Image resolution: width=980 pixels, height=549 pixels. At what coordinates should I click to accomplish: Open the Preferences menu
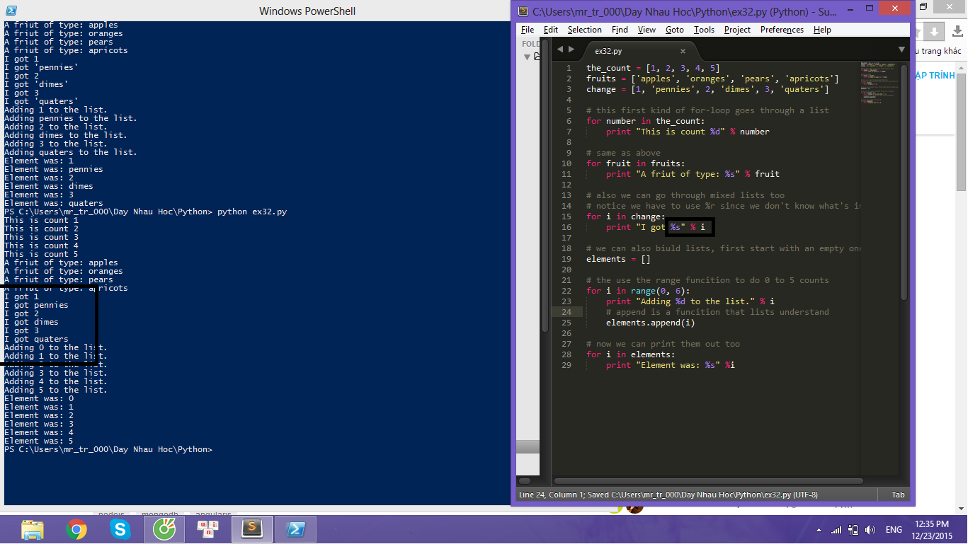pyautogui.click(x=782, y=30)
